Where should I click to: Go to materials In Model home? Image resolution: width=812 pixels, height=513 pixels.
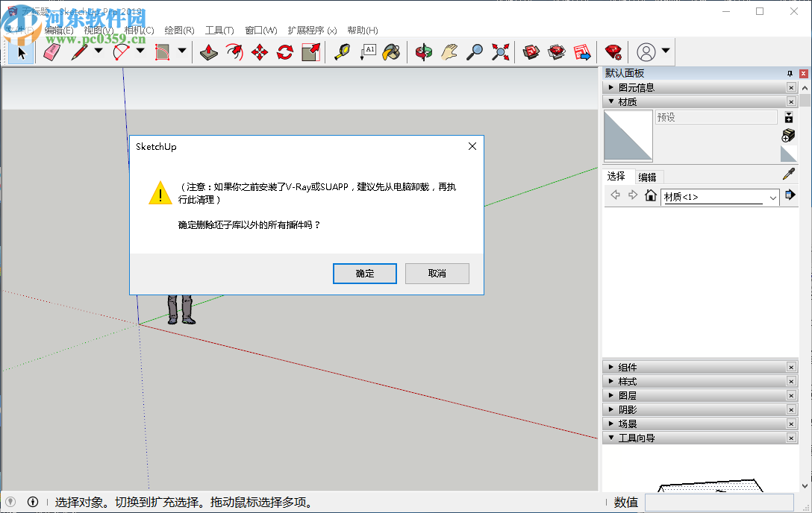tap(651, 195)
